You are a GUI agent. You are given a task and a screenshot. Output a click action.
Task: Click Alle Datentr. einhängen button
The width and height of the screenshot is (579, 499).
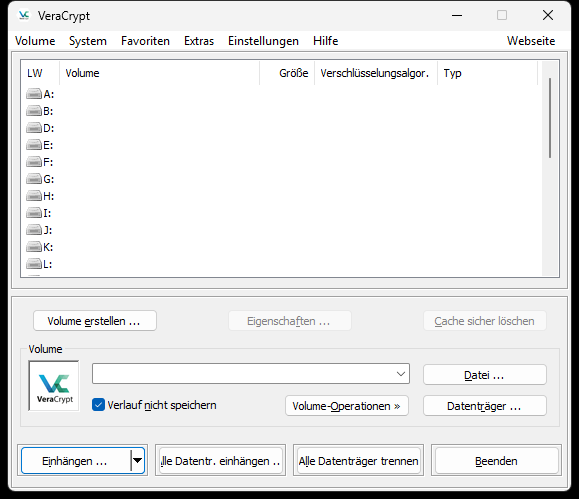point(220,461)
